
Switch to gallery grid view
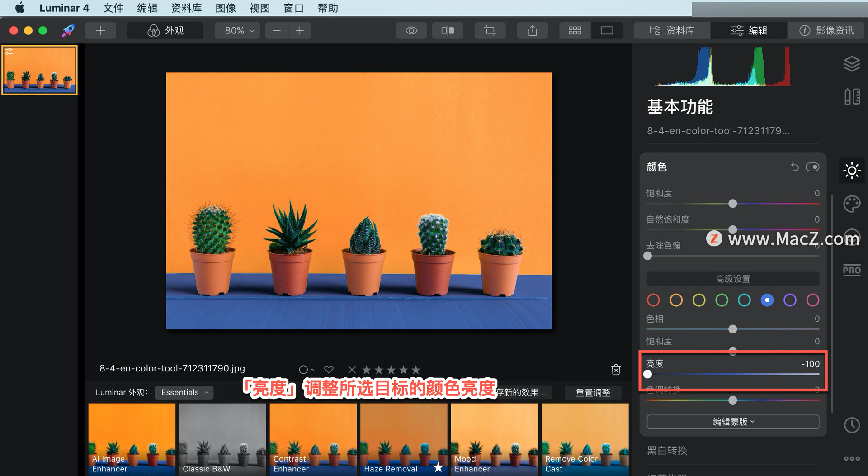(575, 30)
